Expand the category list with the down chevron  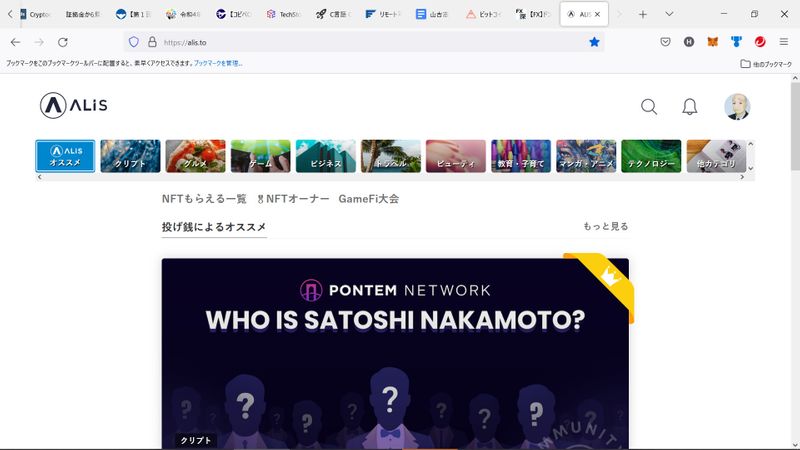pyautogui.click(x=750, y=168)
